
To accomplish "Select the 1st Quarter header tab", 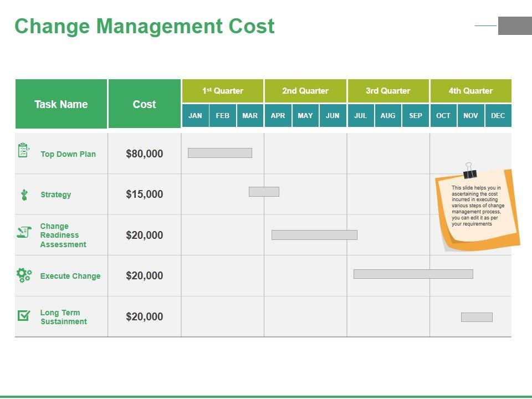I will coord(223,91).
